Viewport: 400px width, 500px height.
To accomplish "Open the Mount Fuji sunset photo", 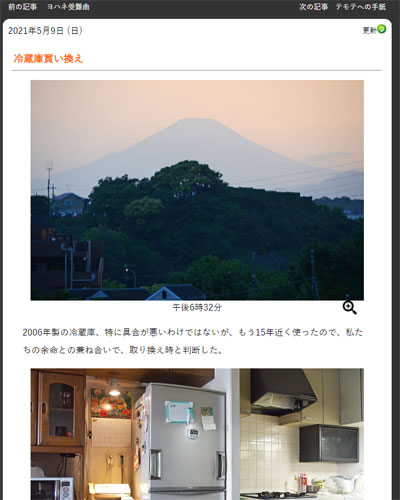I will (x=197, y=190).
